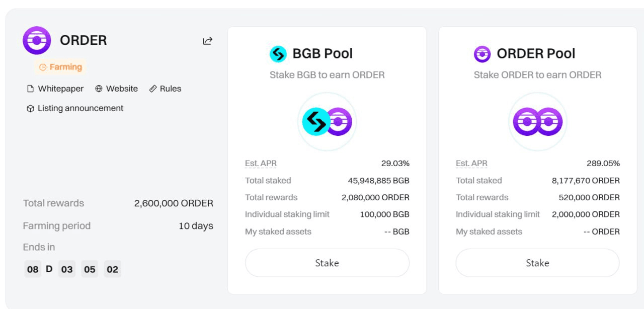Click the Rules ticket icon

pos(153,89)
